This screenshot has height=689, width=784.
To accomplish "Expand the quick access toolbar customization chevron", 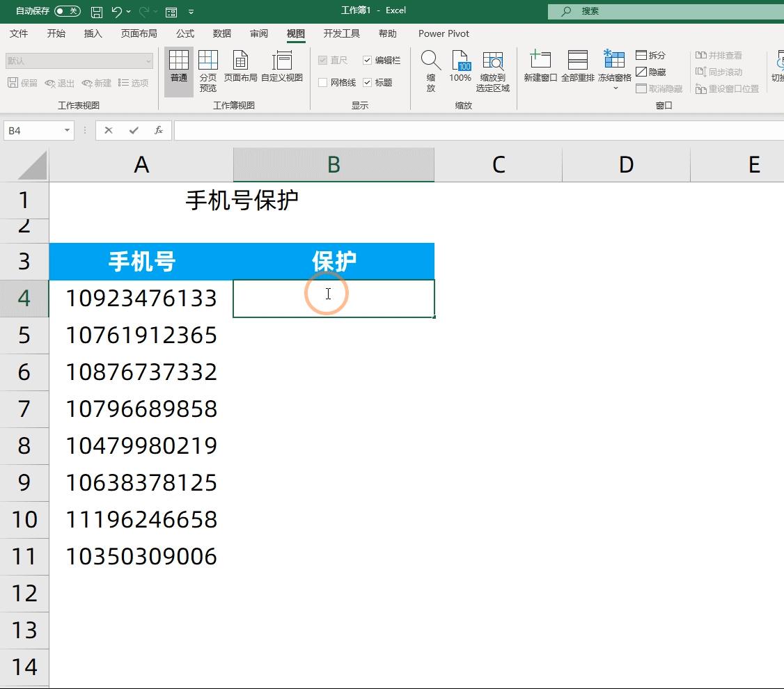I will coord(190,11).
